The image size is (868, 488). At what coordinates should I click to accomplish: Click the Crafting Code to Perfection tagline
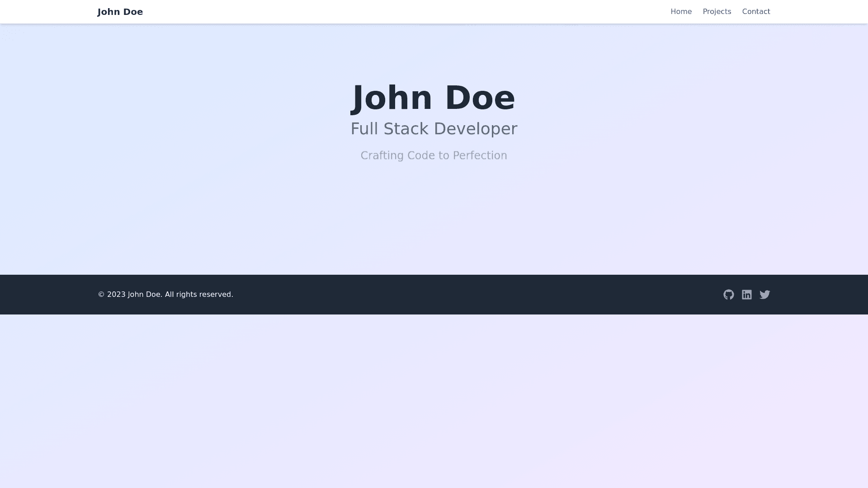[x=434, y=155]
